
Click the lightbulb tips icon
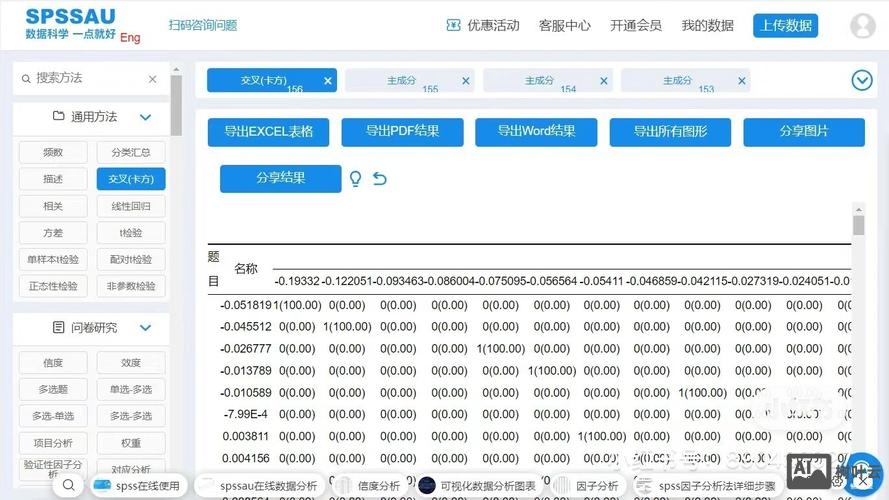[x=355, y=179]
